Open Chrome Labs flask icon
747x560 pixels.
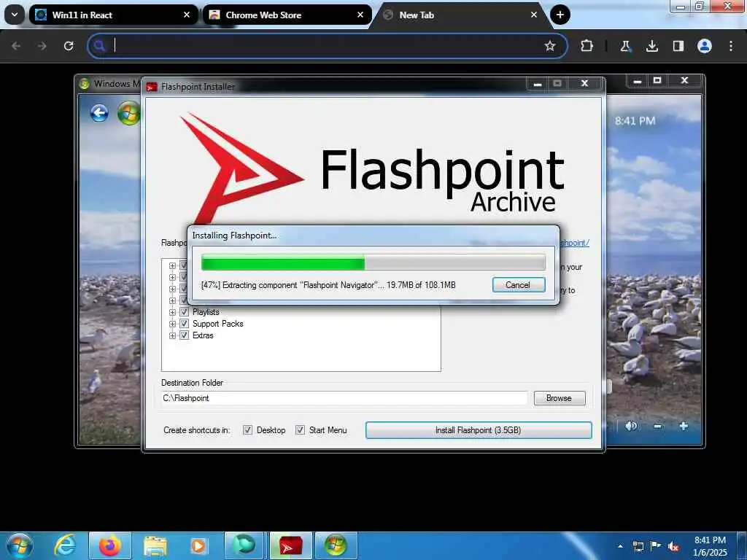pyautogui.click(x=625, y=46)
